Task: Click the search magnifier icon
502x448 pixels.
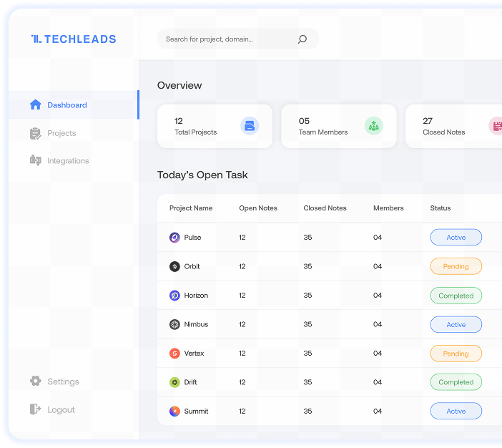Action: pyautogui.click(x=302, y=39)
